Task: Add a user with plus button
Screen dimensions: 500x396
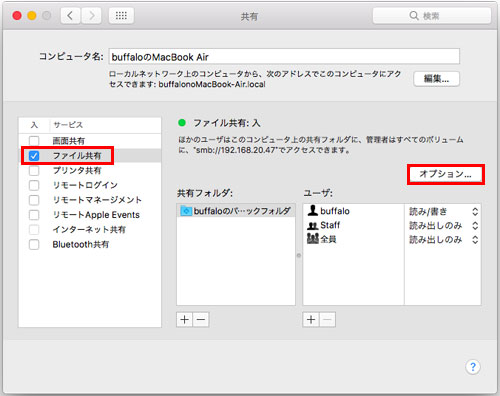Action: [x=311, y=320]
